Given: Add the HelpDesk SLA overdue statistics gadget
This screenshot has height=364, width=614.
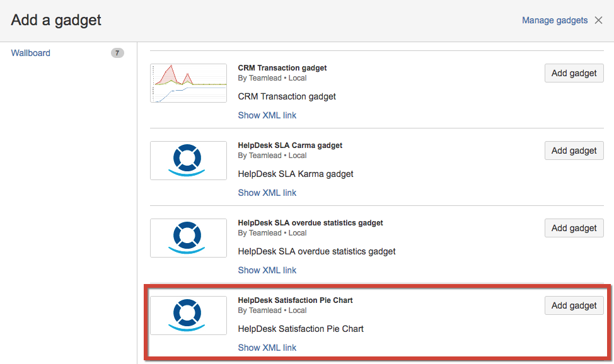Looking at the screenshot, I should coord(574,228).
